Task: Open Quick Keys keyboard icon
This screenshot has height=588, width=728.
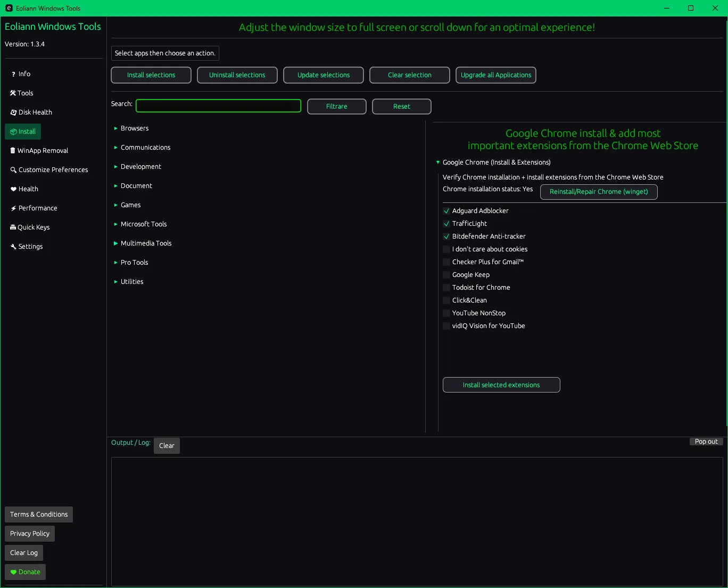Action: (x=13, y=227)
